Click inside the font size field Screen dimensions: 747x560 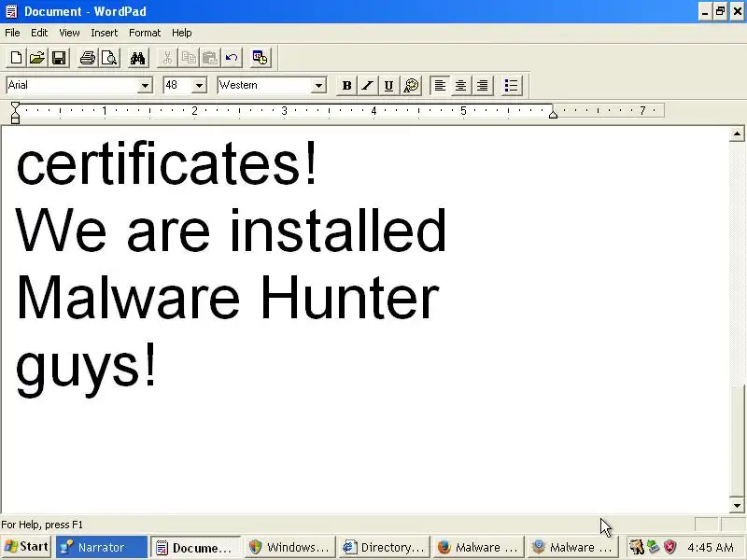(177, 85)
